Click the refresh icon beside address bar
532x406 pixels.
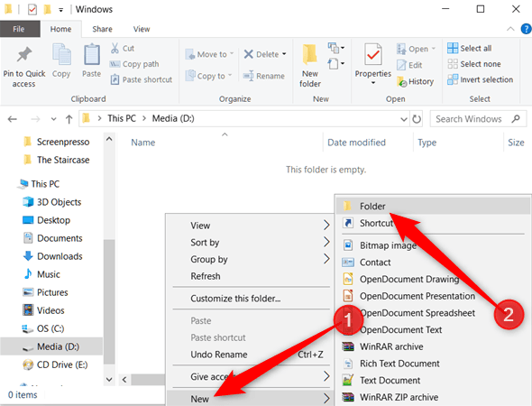tap(417, 119)
